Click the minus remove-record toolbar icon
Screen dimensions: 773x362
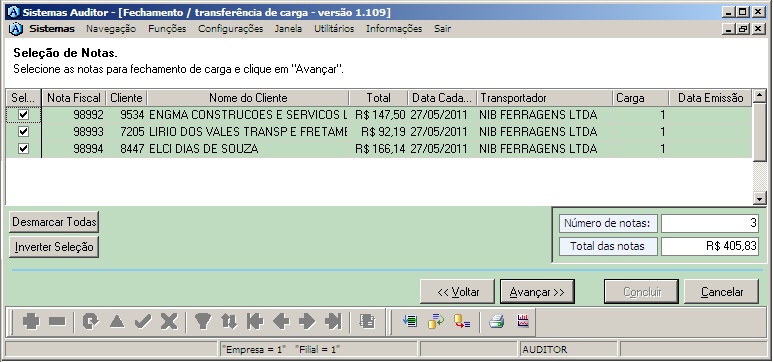[57, 322]
